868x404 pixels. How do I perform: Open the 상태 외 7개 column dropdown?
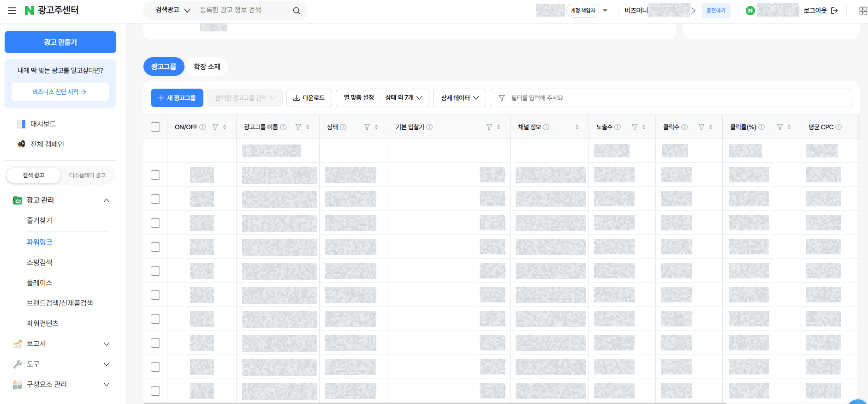tap(404, 98)
